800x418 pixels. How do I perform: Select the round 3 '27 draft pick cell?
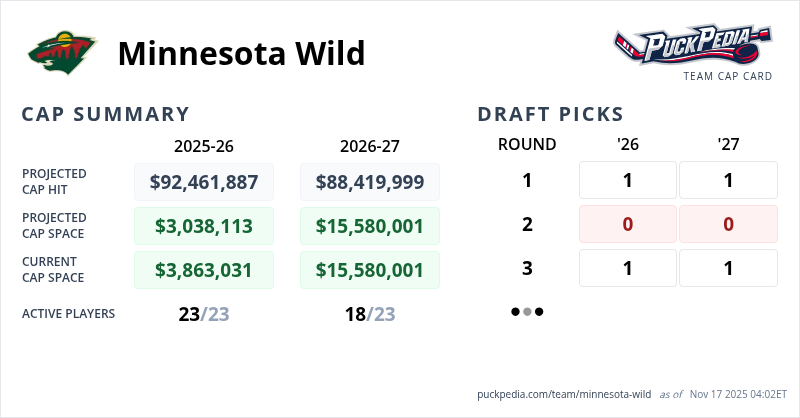pos(728,268)
